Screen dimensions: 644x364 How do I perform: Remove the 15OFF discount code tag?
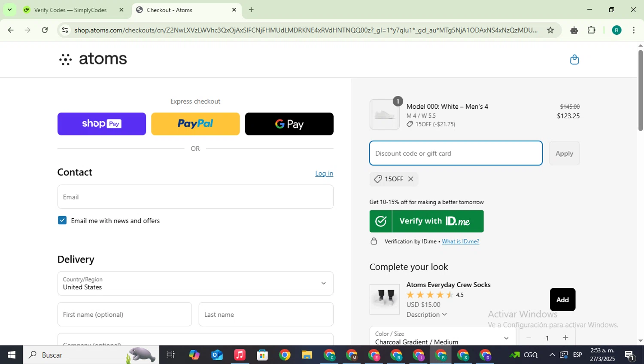click(x=411, y=179)
